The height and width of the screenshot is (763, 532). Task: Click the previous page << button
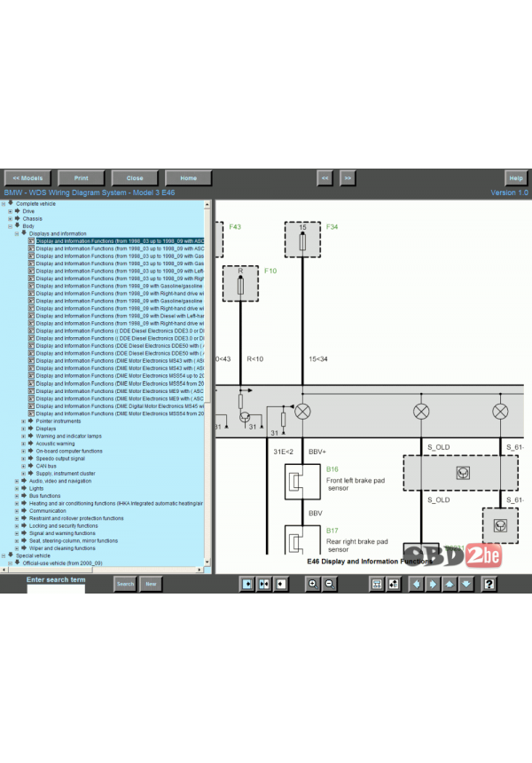pyautogui.click(x=325, y=178)
